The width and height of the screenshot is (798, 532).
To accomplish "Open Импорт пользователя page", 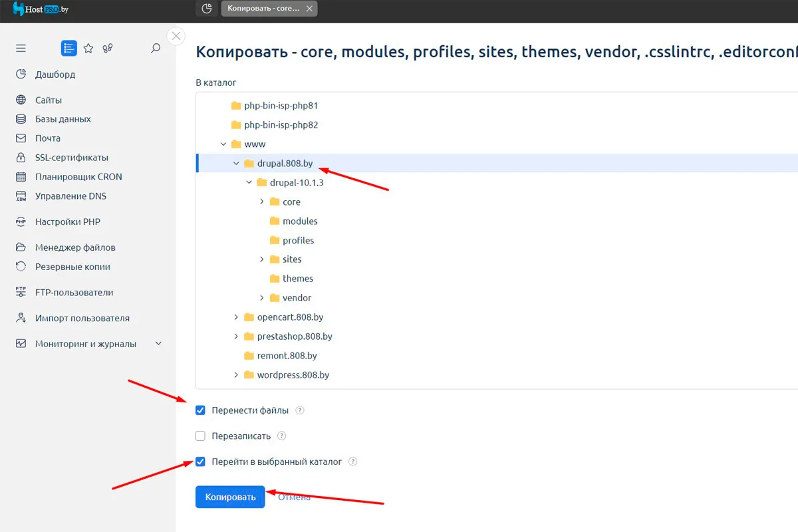I will click(82, 318).
